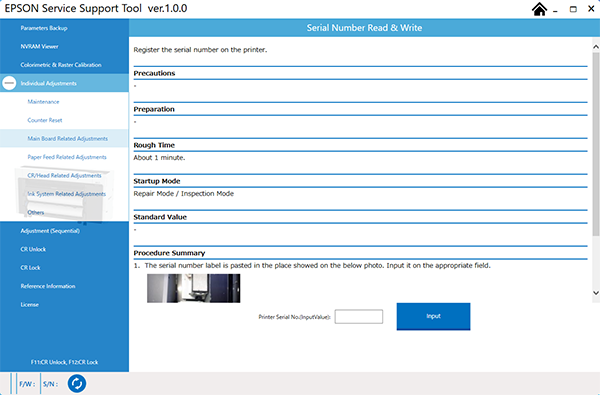Minimize the Service Support Tool window
The image size is (600, 395).
coord(555,10)
